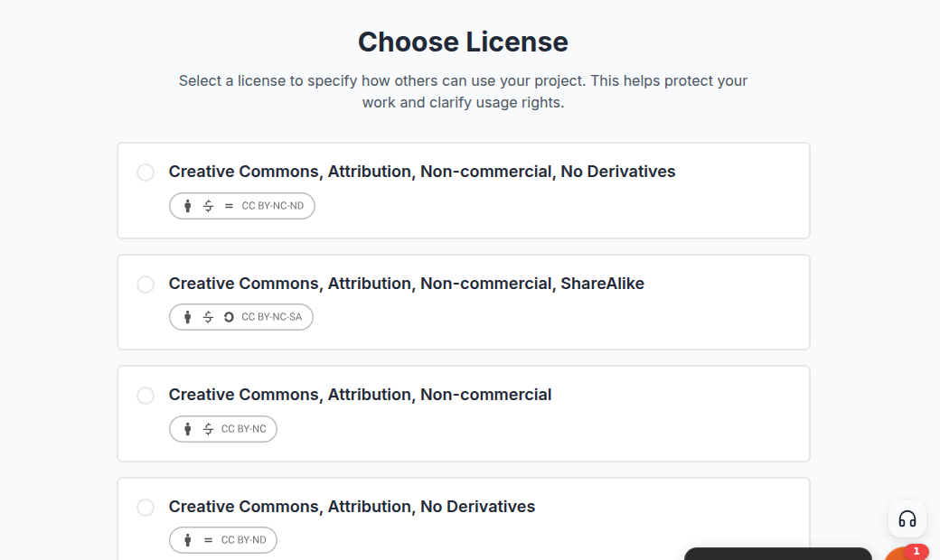940x560 pixels.
Task: Click the ShareAlike circular arrow icon
Action: [229, 317]
